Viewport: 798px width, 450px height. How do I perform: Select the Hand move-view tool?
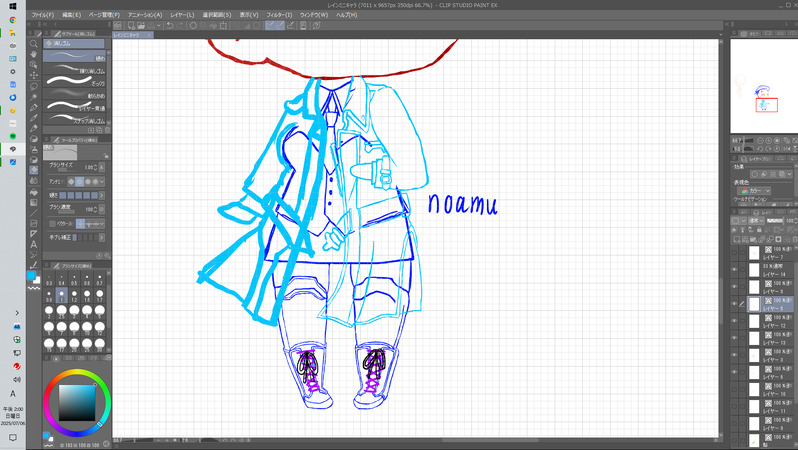coord(34,54)
